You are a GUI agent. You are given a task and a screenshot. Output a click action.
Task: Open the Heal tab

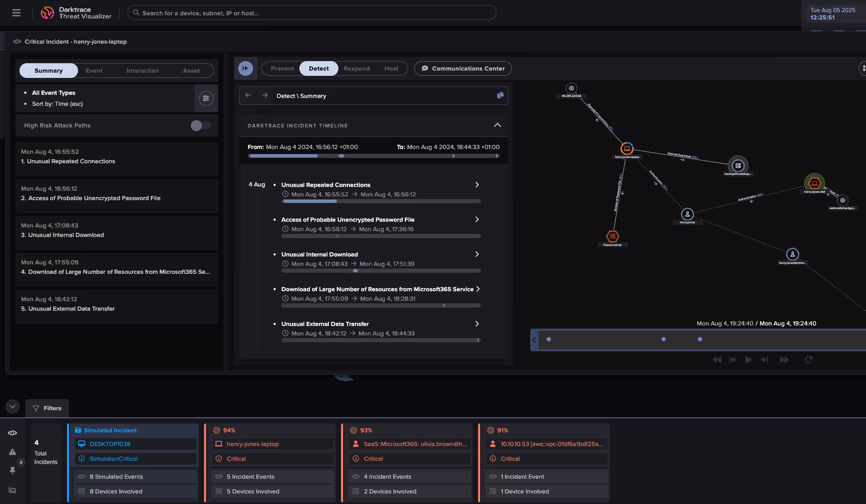tap(392, 68)
